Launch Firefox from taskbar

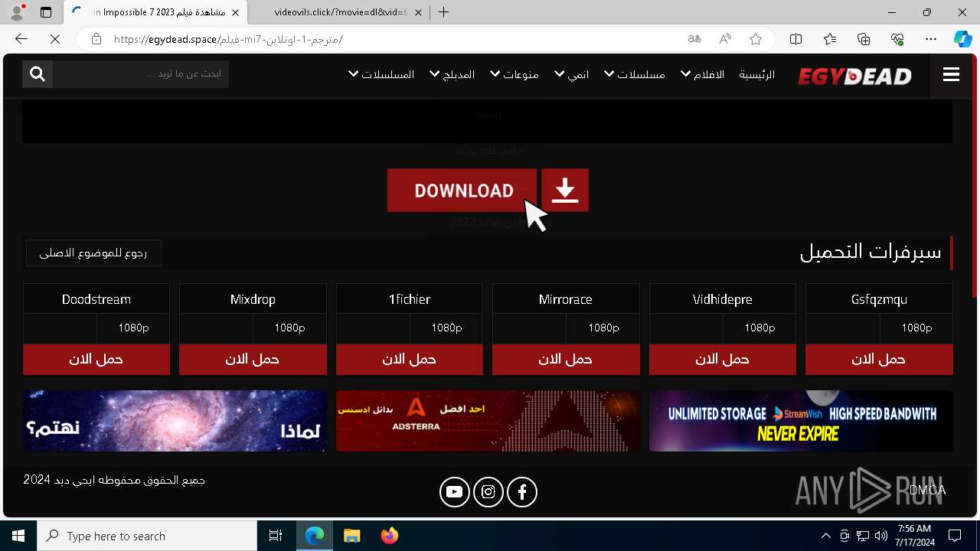pyautogui.click(x=390, y=536)
